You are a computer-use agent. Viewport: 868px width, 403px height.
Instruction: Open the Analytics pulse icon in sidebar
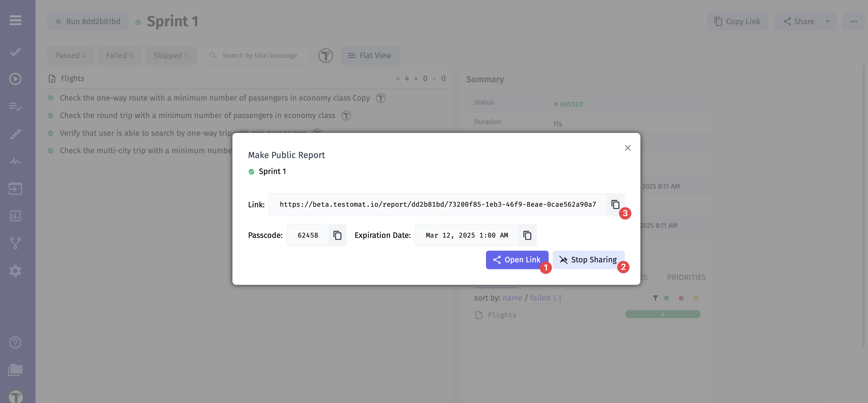click(15, 161)
